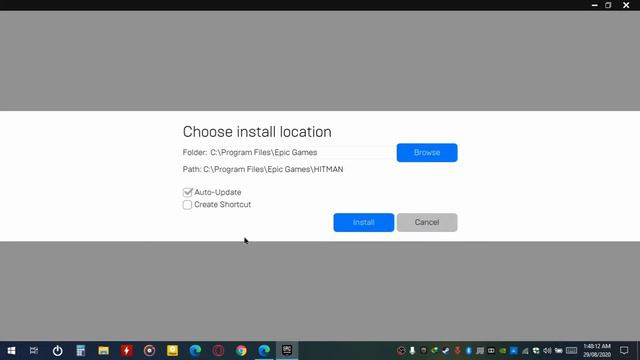This screenshot has height=360, width=640.
Task: Uncheck the Auto-Update checkbox
Action: click(187, 192)
